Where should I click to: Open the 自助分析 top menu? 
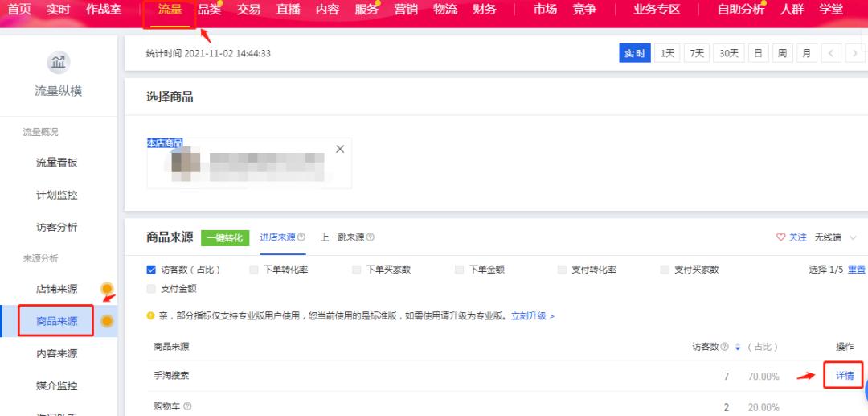point(741,10)
